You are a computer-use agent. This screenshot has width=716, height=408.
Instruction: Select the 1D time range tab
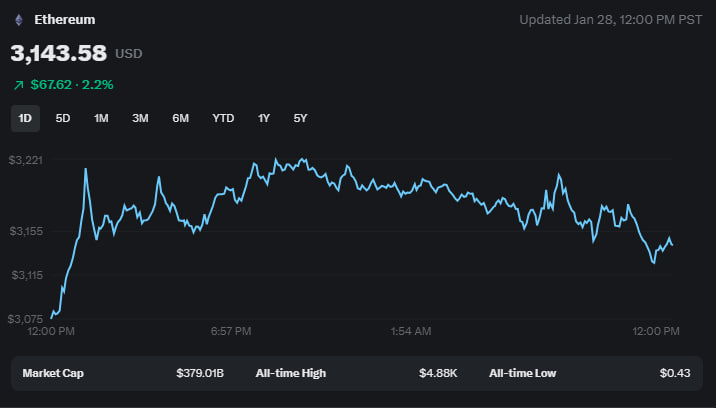tap(25, 119)
